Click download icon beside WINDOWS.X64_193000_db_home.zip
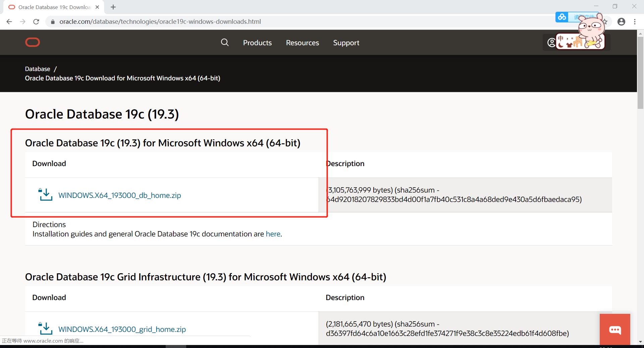Image resolution: width=644 pixels, height=348 pixels. (x=46, y=195)
